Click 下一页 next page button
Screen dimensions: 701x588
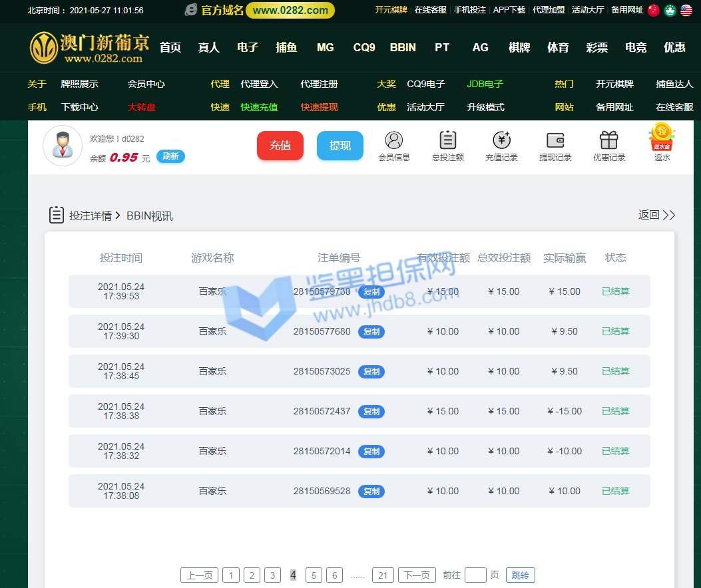coord(417,575)
